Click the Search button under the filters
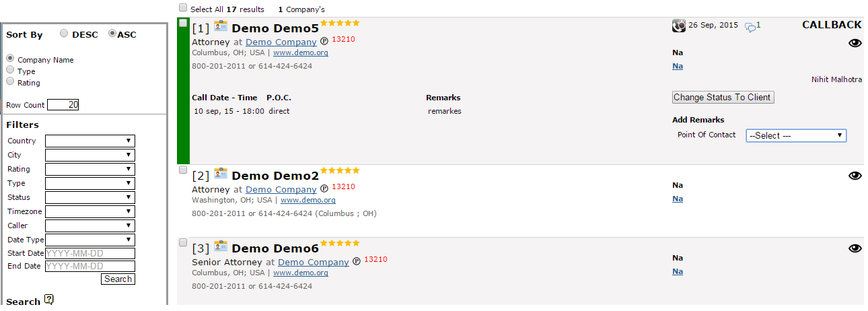 point(118,279)
